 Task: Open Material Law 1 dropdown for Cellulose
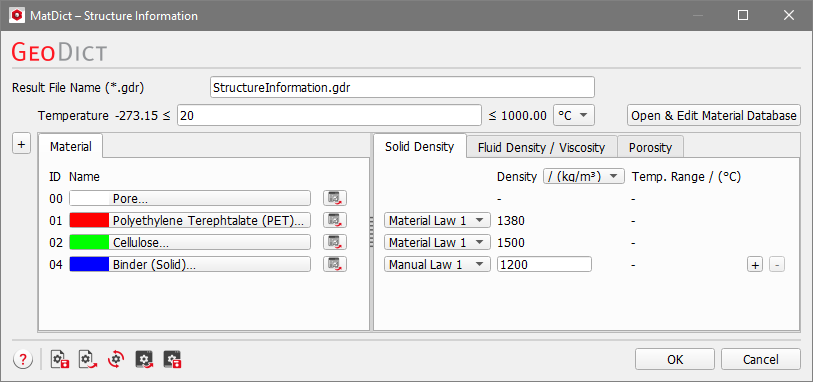pyautogui.click(x=437, y=242)
